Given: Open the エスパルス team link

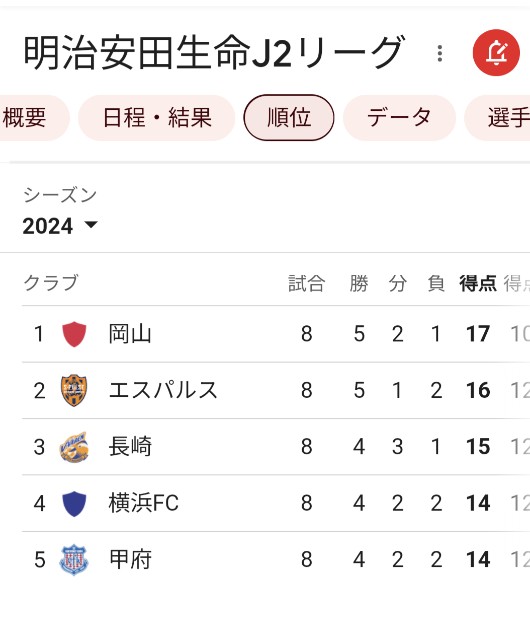Looking at the screenshot, I should click(163, 390).
